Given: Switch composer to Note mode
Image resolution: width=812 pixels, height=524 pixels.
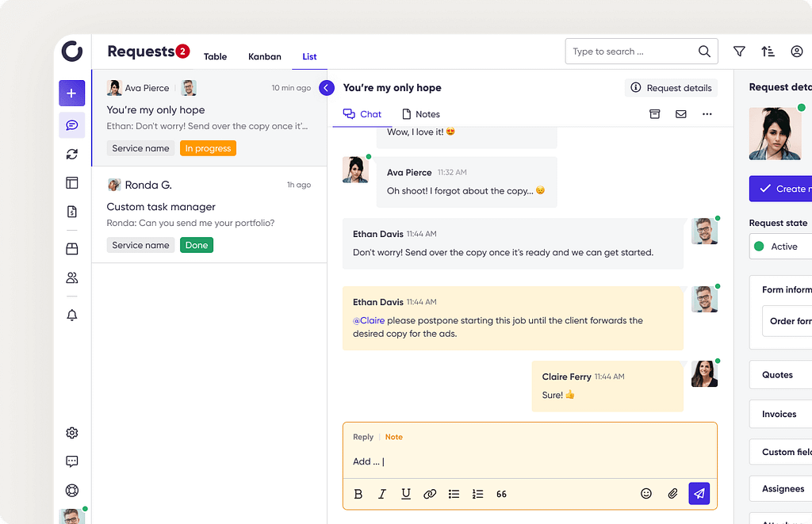Looking at the screenshot, I should [x=393, y=437].
